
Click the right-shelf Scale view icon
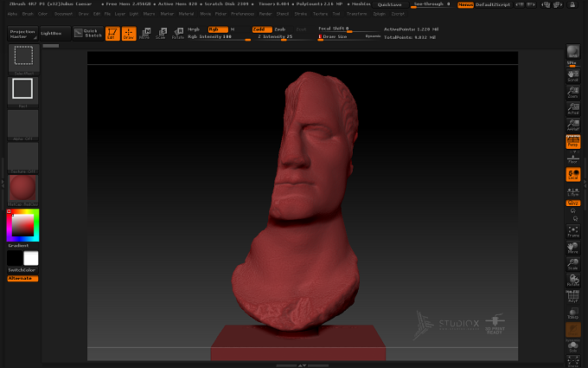tap(573, 264)
